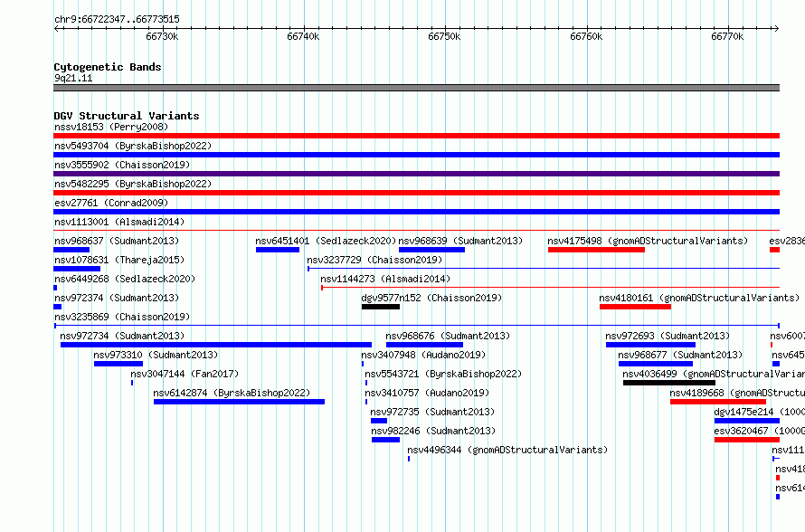The image size is (805, 532).
Task: Click the Cytogenetic Bands track title
Action: pos(108,67)
